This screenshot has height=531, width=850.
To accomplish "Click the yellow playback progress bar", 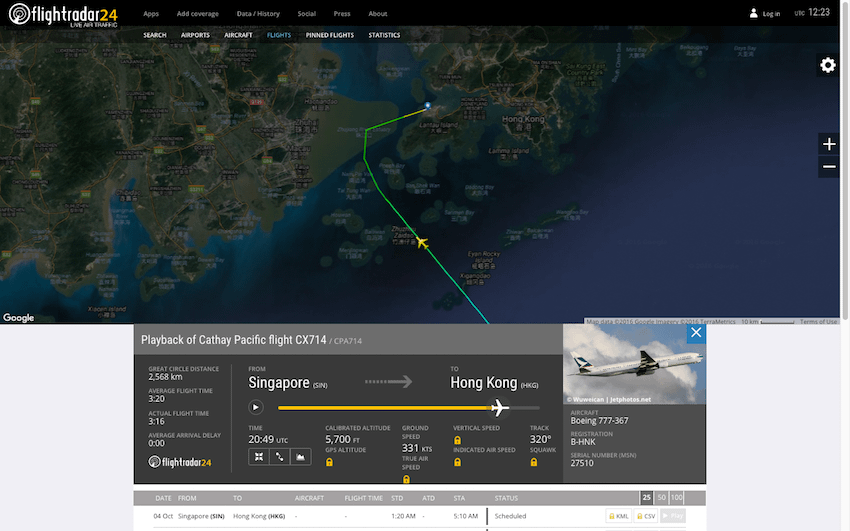I will point(385,407).
